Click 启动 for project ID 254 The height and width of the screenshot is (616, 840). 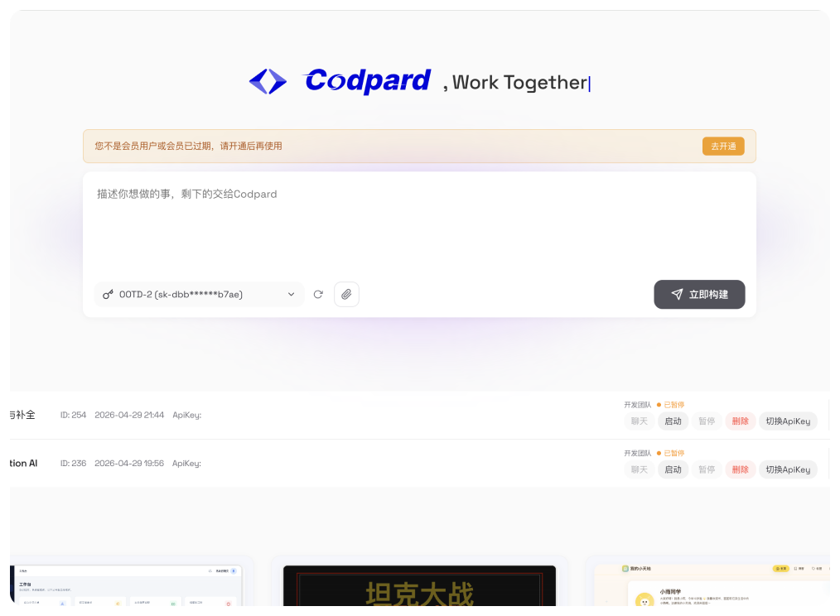coord(673,421)
